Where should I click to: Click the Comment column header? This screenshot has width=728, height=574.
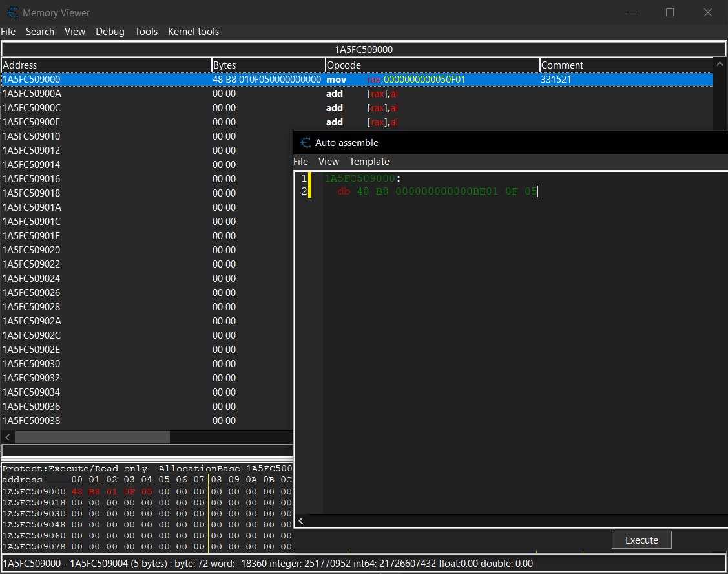[562, 65]
